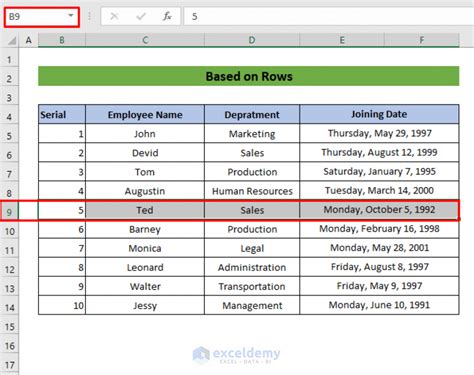474x375 pixels.
Task: Select column C header
Action: (145, 40)
